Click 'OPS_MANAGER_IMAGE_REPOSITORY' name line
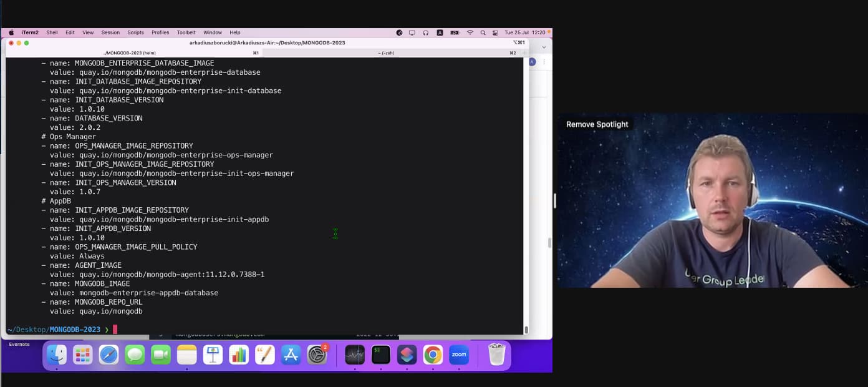The height and width of the screenshot is (387, 868). pos(117,146)
